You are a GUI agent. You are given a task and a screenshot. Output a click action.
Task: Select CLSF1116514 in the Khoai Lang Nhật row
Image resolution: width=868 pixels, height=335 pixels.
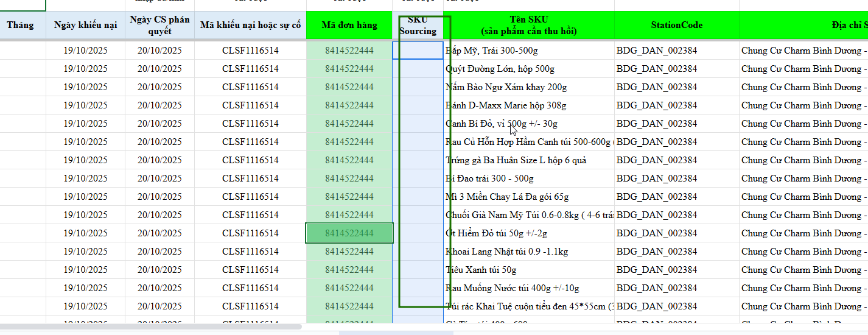coord(250,252)
